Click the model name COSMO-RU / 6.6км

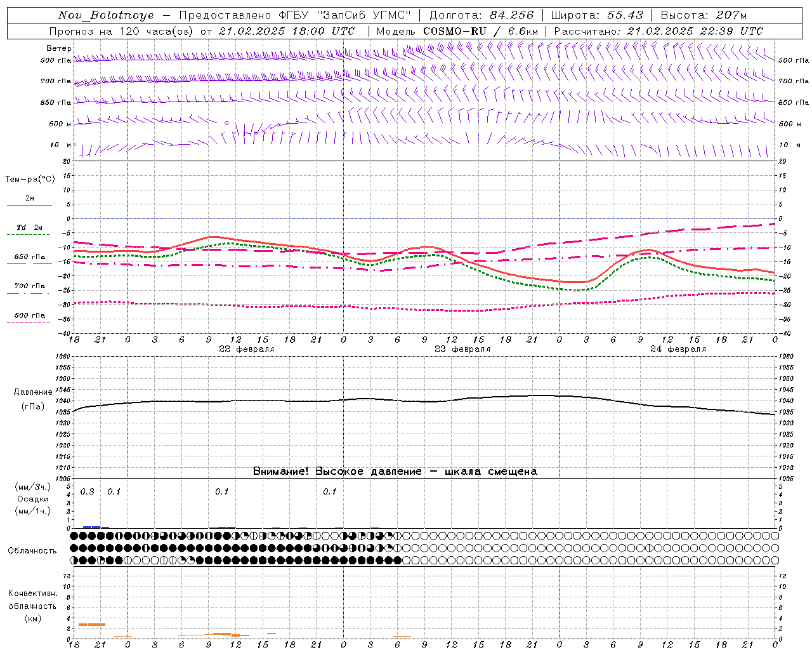tap(481, 31)
